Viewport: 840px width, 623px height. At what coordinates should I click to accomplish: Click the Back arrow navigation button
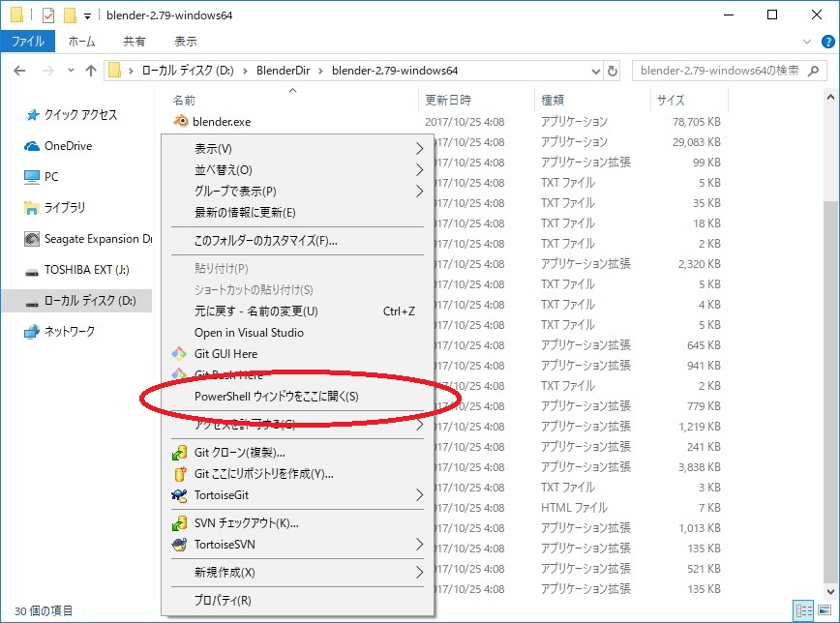[x=19, y=71]
